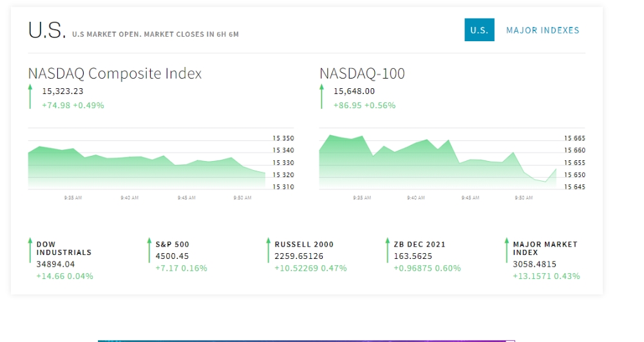Click the Major Market value 3058.4815

tap(535, 265)
